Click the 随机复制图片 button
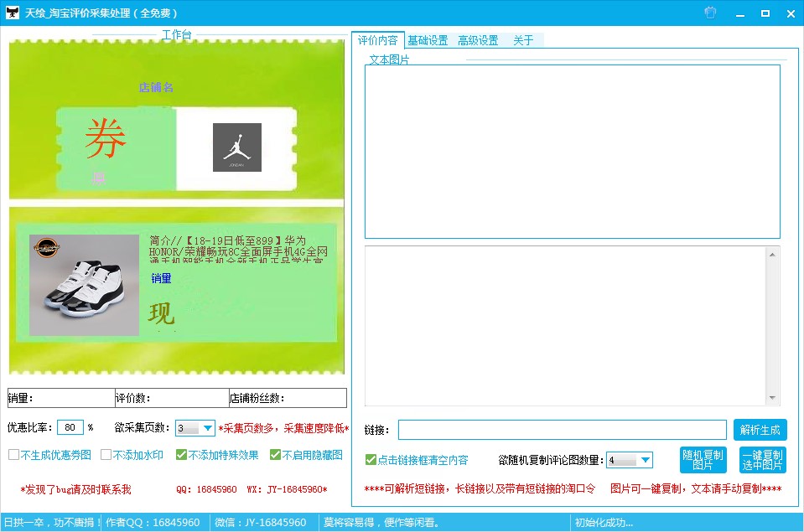This screenshot has height=532, width=804. (703, 460)
